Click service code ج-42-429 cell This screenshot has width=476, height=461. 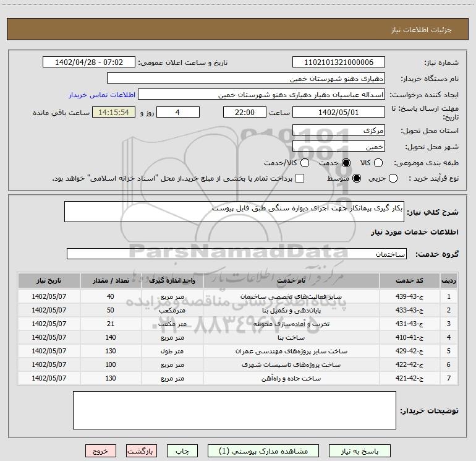[x=409, y=351]
